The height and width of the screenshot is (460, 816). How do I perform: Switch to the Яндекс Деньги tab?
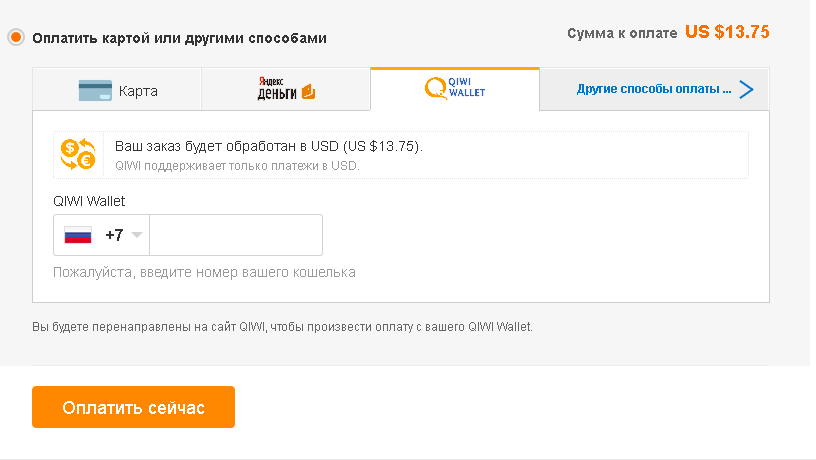[x=286, y=90]
